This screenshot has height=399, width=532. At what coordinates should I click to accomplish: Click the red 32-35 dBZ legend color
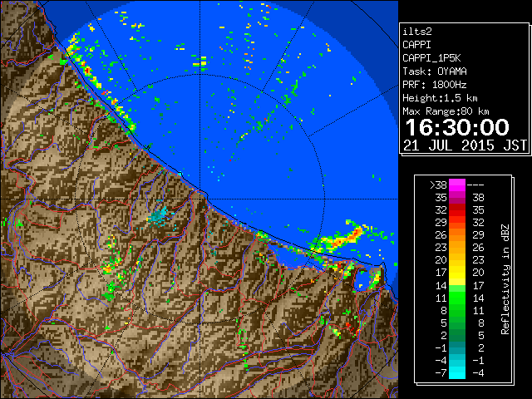(x=457, y=210)
